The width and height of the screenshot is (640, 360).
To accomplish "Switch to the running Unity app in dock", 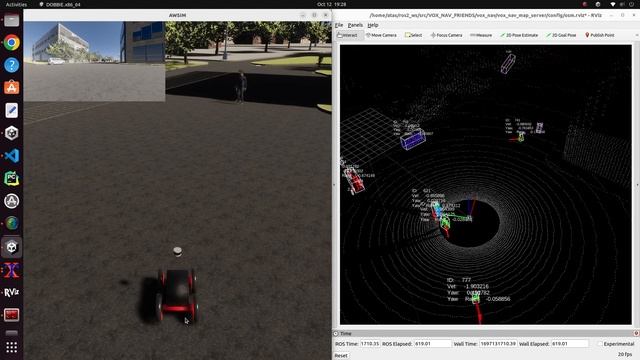I will tap(11, 247).
